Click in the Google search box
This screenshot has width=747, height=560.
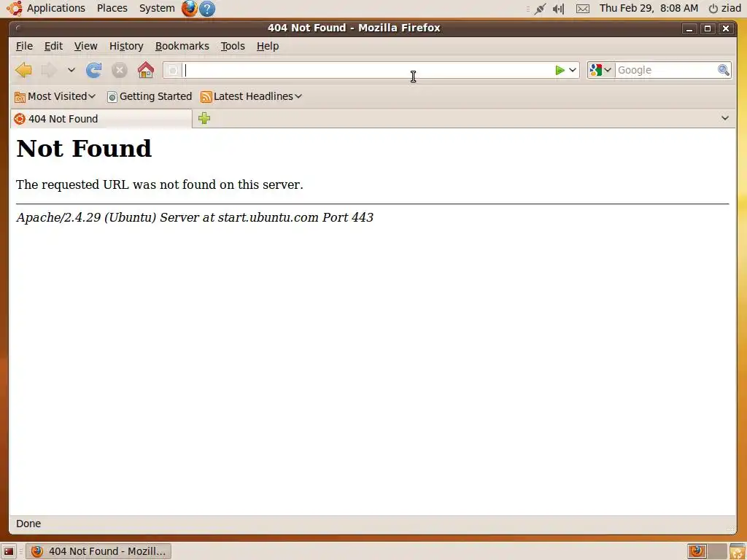[666, 70]
